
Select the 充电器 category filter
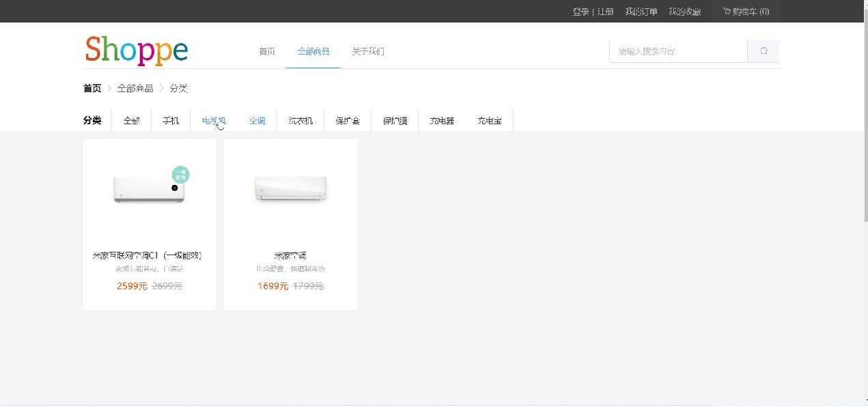(x=442, y=121)
